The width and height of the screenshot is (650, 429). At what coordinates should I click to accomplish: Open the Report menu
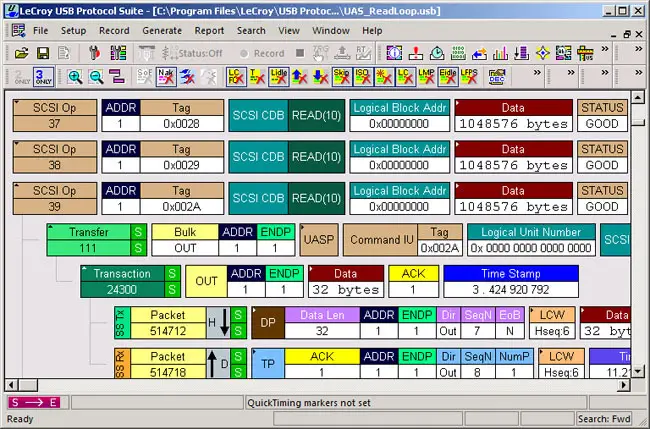pos(209,31)
